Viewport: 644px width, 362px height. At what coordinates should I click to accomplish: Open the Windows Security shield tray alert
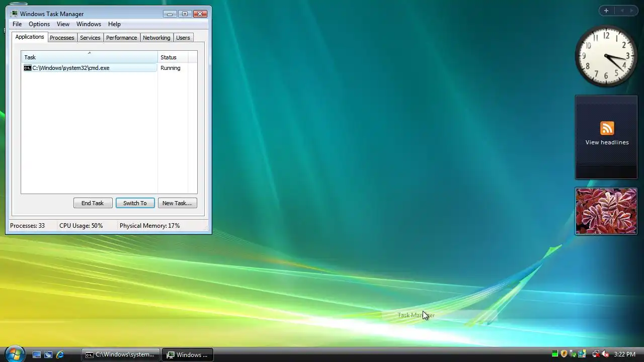[x=564, y=354]
